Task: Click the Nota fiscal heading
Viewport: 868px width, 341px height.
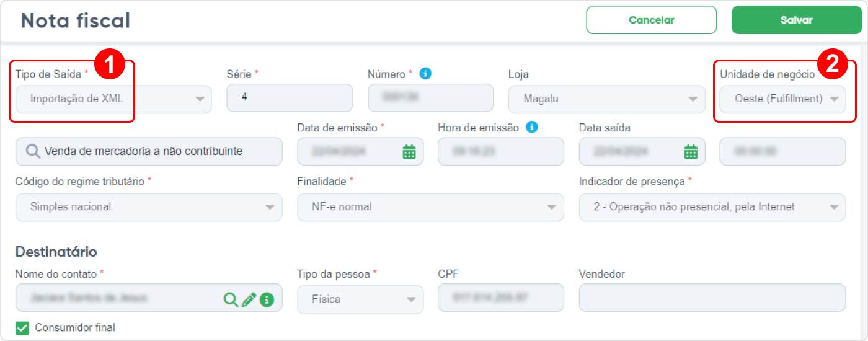Action: [x=76, y=20]
